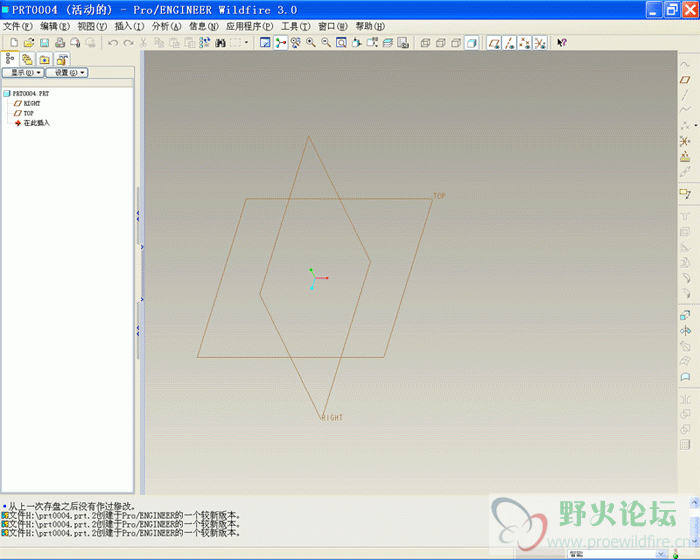
Task: Refit the model to the screen
Action: coord(341,43)
